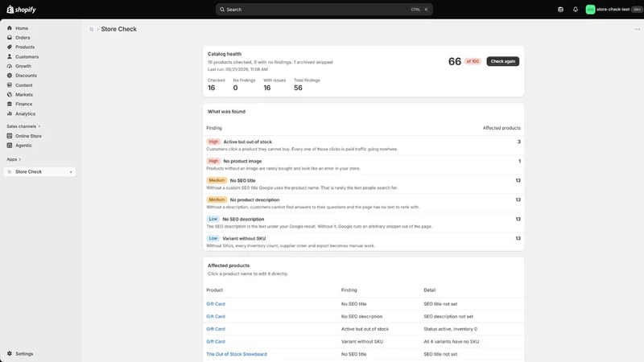644x362 pixels.
Task: Click the breadcrumb app icon before Store Check
Action: point(92,29)
